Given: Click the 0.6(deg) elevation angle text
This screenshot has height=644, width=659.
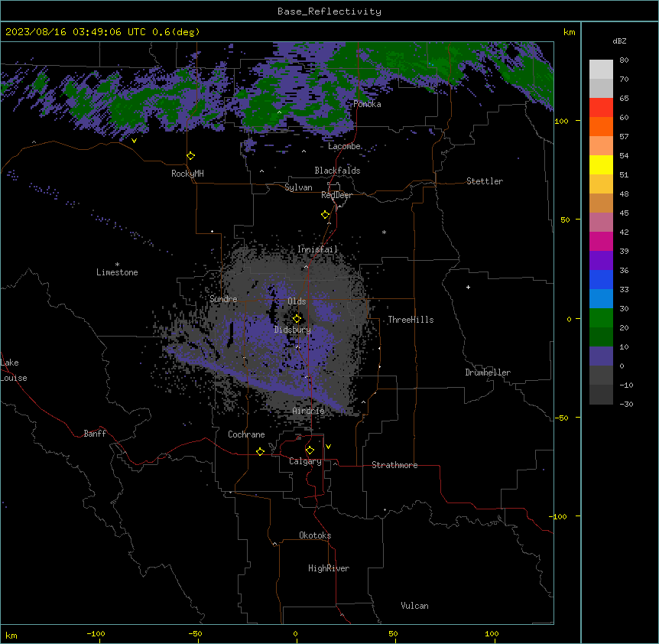Looking at the screenshot, I should (x=176, y=32).
